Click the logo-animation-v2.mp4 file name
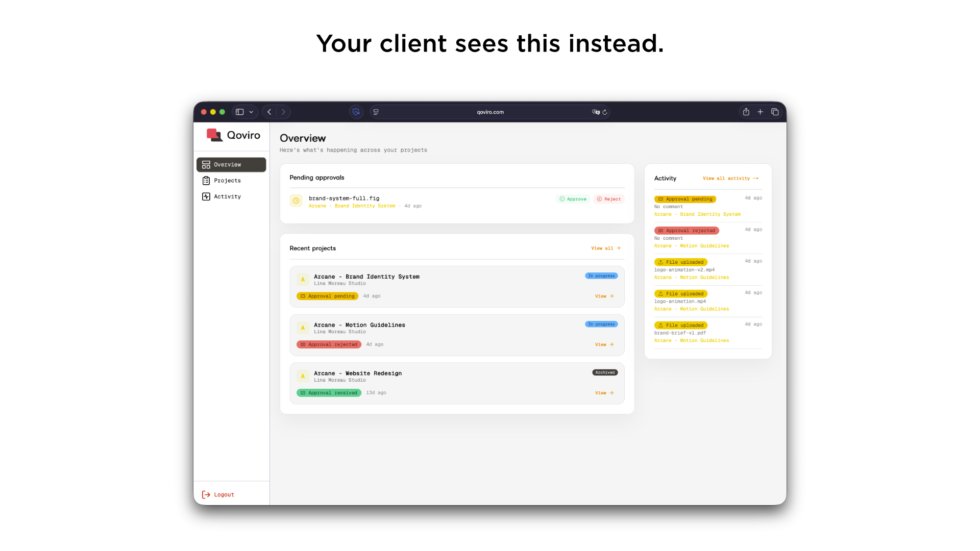The height and width of the screenshot is (551, 980). [684, 270]
